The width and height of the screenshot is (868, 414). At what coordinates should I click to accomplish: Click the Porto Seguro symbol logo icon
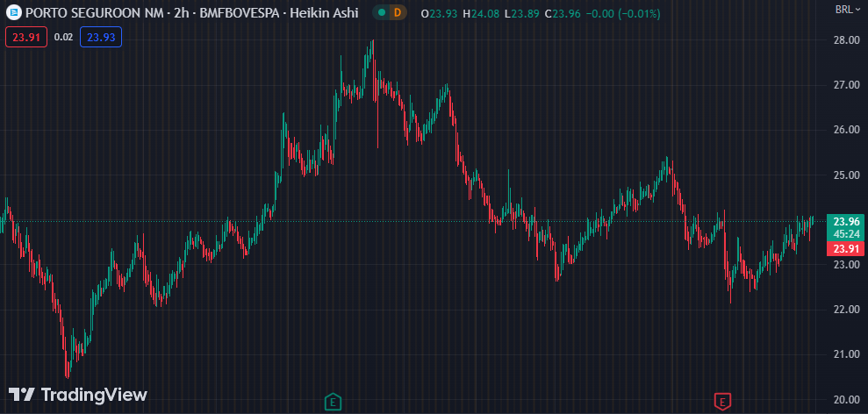coord(15,13)
